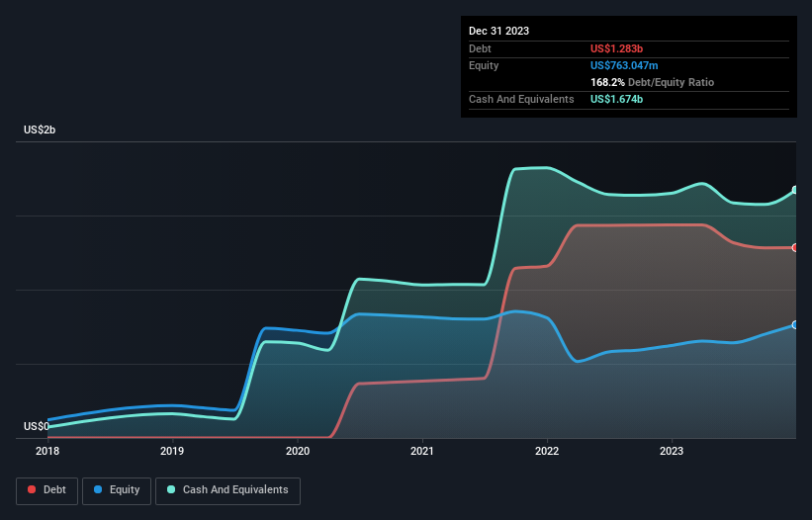Toggle the Equity legend button
812x520 pixels.
pos(117,490)
